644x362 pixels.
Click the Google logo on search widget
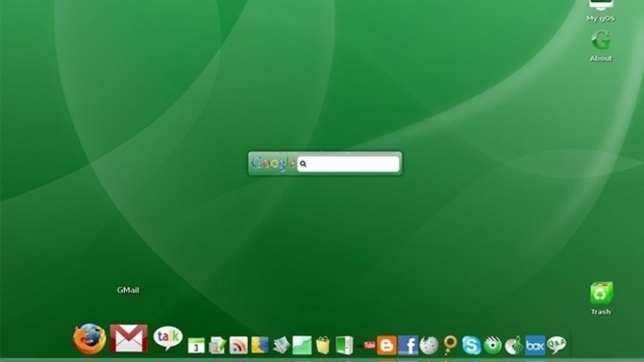coord(273,164)
